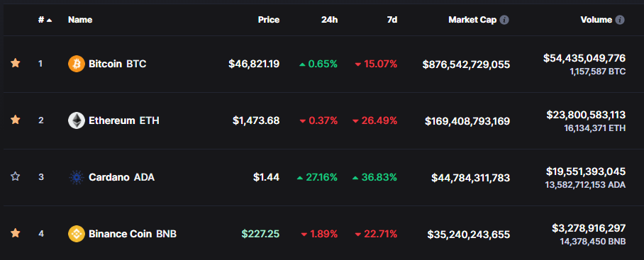The width and height of the screenshot is (644, 260).
Task: Remove Binance Coin star from watchlist
Action: tap(15, 233)
